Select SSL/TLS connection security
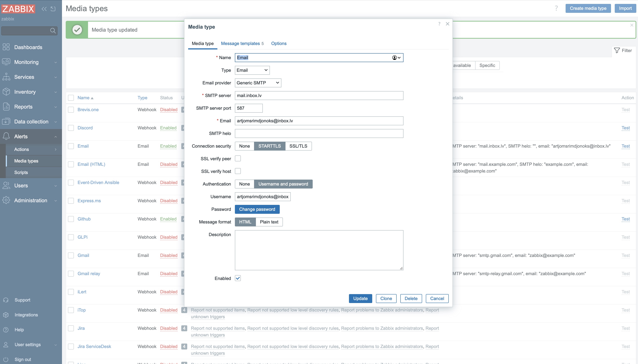638x364 pixels. click(298, 146)
